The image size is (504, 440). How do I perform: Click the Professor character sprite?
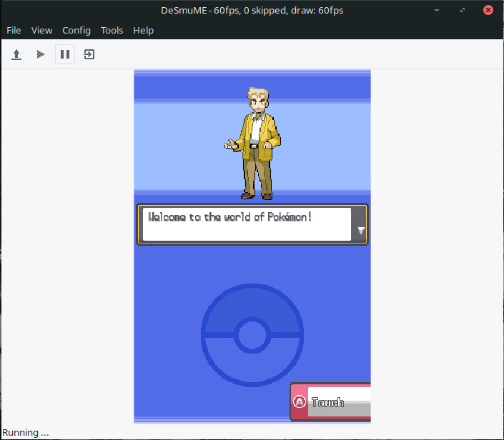(x=254, y=144)
